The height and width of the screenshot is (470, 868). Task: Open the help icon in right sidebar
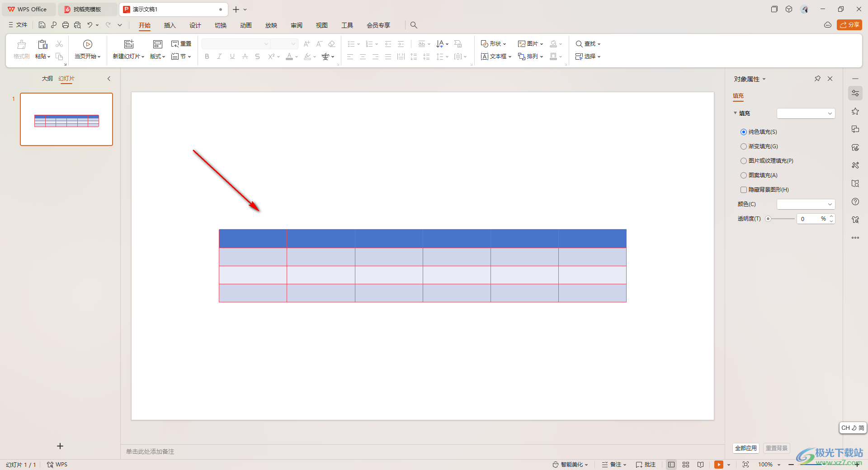[855, 202]
